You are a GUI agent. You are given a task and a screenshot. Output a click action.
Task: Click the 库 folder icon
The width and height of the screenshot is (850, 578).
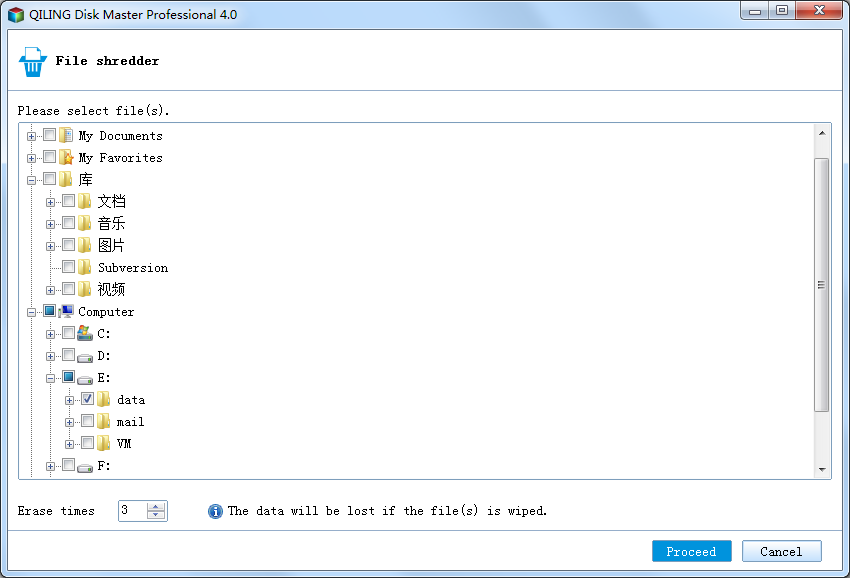66,179
